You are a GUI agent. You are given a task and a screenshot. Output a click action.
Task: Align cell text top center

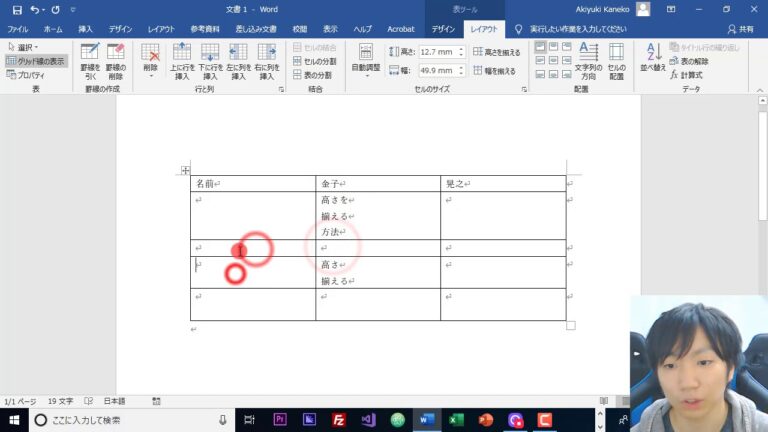coord(553,47)
